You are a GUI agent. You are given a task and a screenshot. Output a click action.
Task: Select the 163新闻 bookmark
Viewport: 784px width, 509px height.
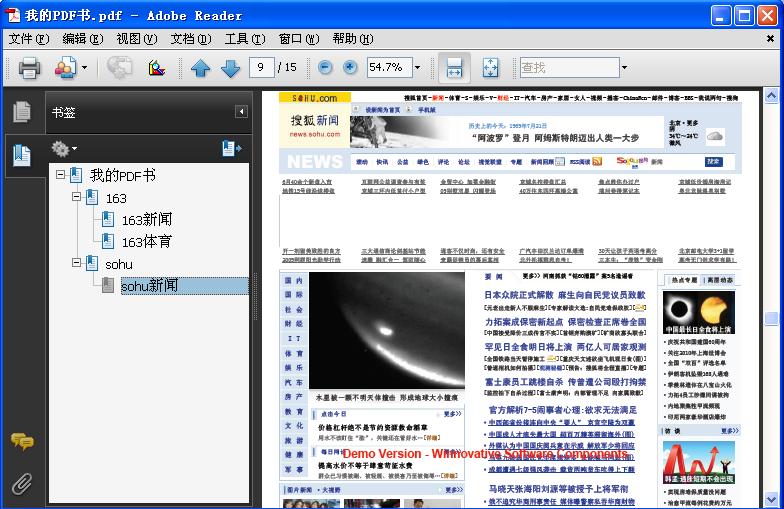pyautogui.click(x=147, y=220)
